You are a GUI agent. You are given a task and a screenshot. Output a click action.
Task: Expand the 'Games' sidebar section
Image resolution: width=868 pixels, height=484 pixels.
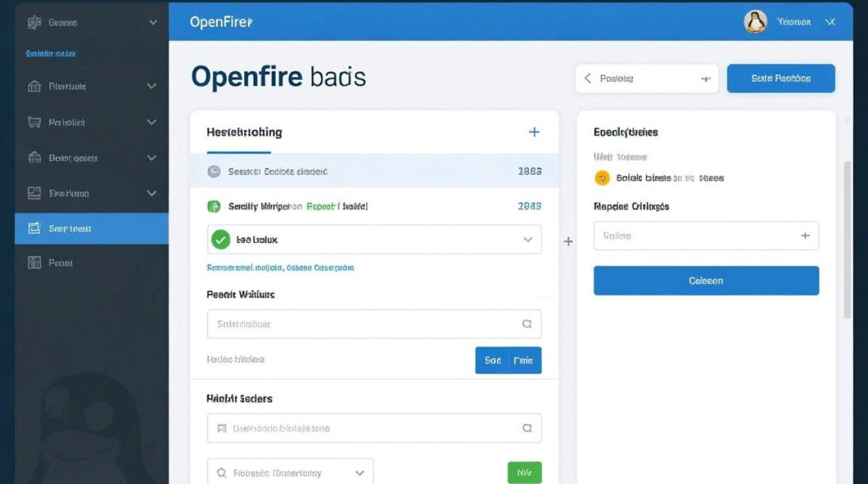pyautogui.click(x=153, y=21)
